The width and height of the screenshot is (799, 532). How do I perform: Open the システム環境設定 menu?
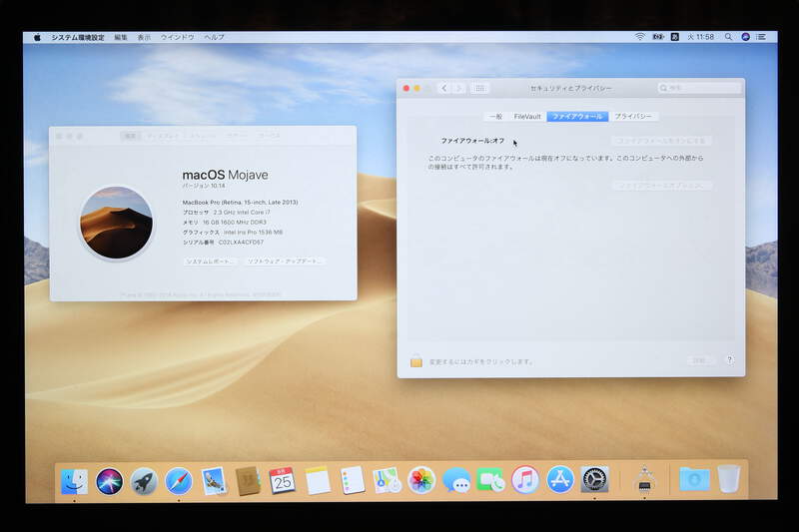(78, 37)
